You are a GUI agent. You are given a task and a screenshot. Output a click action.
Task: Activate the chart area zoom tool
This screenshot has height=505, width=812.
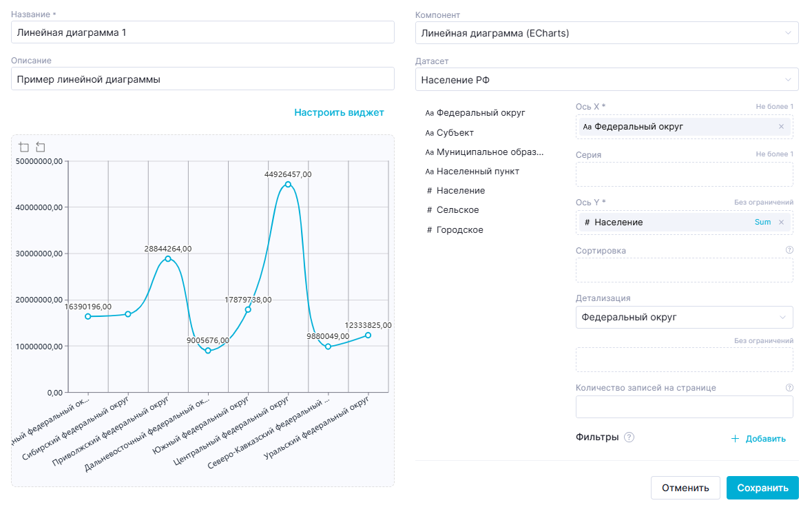pyautogui.click(x=24, y=147)
